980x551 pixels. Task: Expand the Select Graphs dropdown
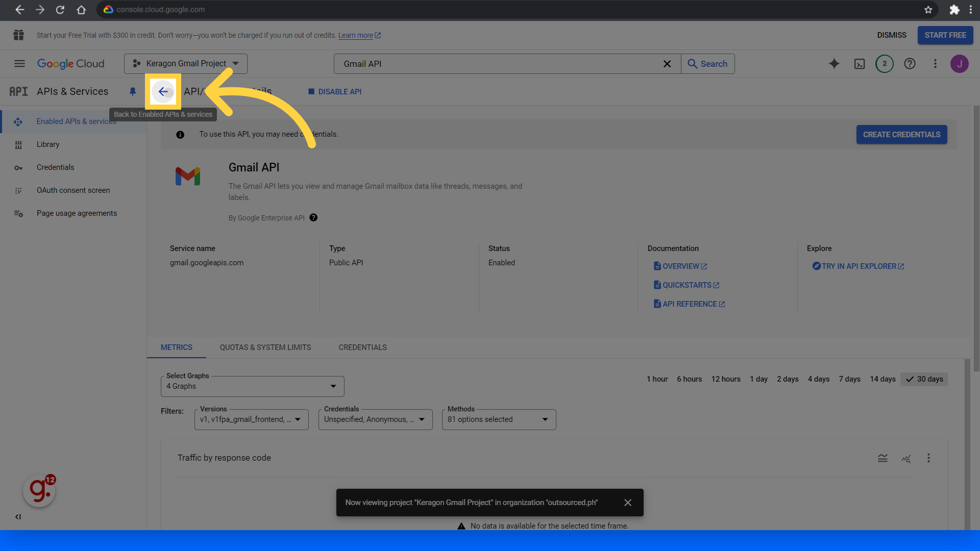(253, 386)
